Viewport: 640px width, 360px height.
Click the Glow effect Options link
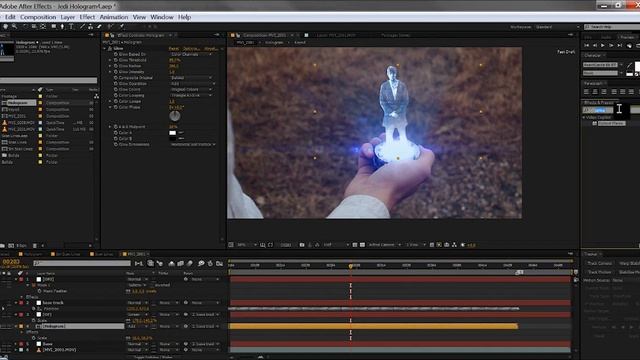[191, 49]
